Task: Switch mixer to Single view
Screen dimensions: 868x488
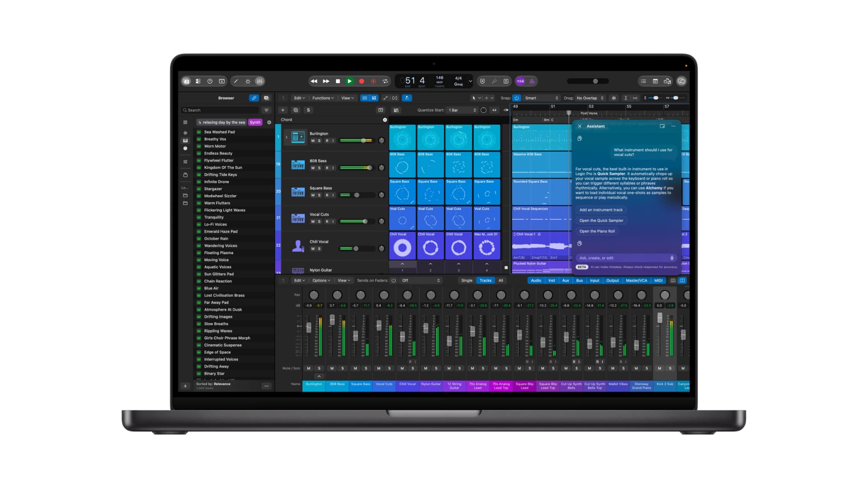Action: point(467,281)
